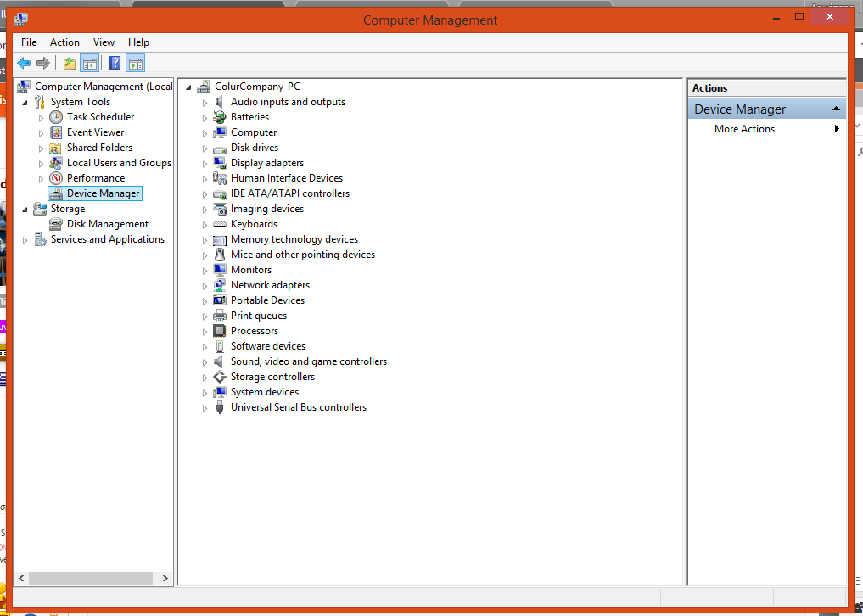Open the Action menu
The height and width of the screenshot is (616, 863).
point(64,42)
